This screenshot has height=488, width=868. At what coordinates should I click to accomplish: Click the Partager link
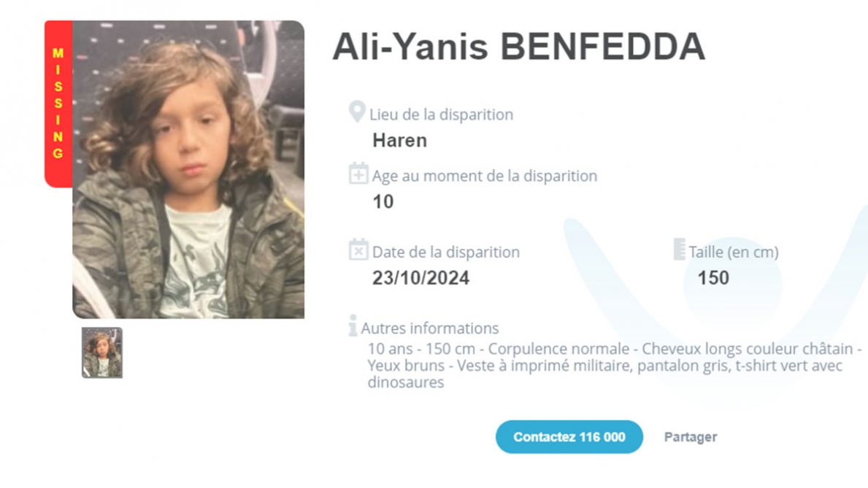click(691, 437)
